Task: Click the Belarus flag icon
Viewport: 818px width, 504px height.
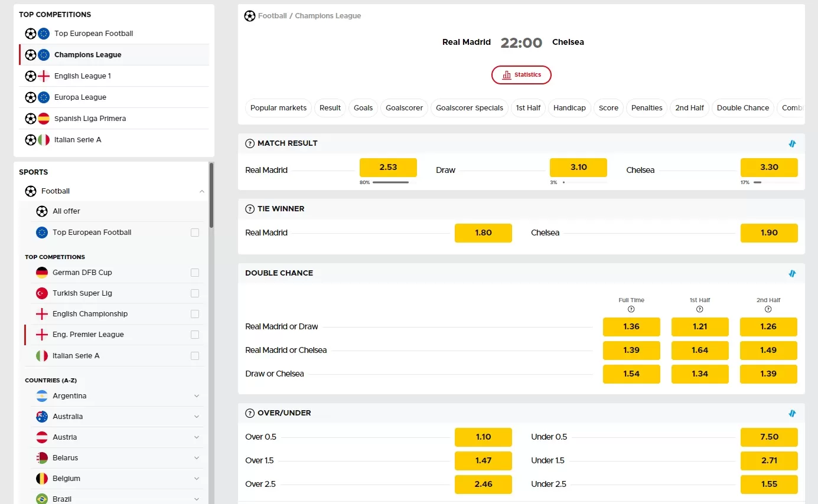Action: coord(42,458)
